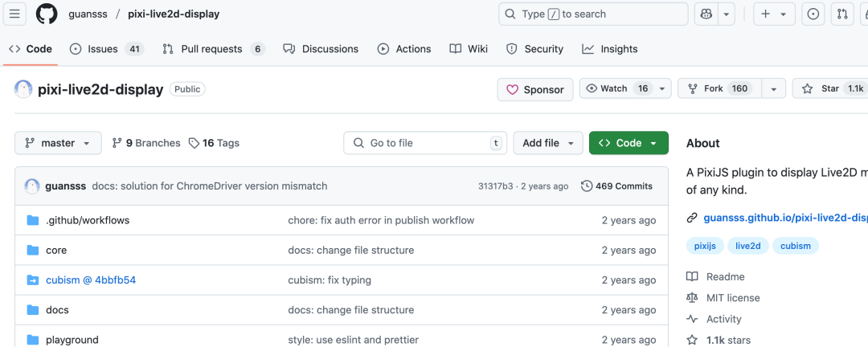Image resolution: width=868 pixels, height=347 pixels.
Task: Open the Actions tab
Action: pyautogui.click(x=404, y=49)
